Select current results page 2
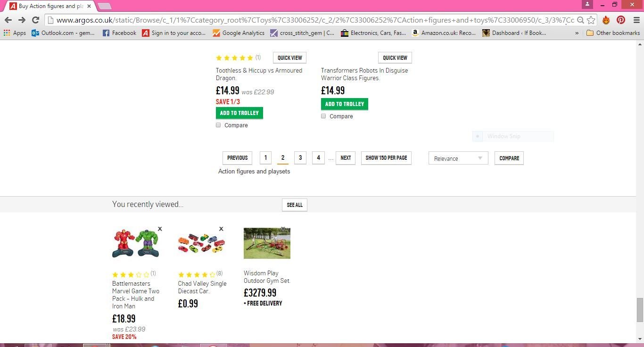Viewport: 644px width, 347px height. (x=283, y=158)
